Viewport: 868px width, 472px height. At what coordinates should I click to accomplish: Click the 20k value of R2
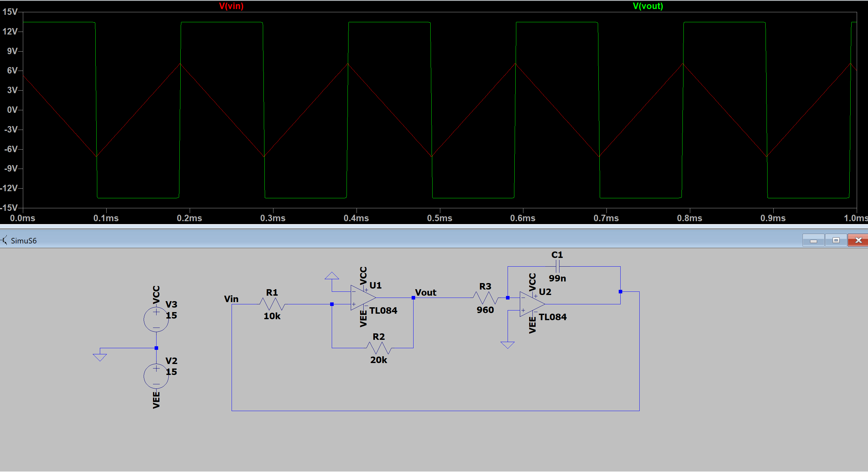379,360
